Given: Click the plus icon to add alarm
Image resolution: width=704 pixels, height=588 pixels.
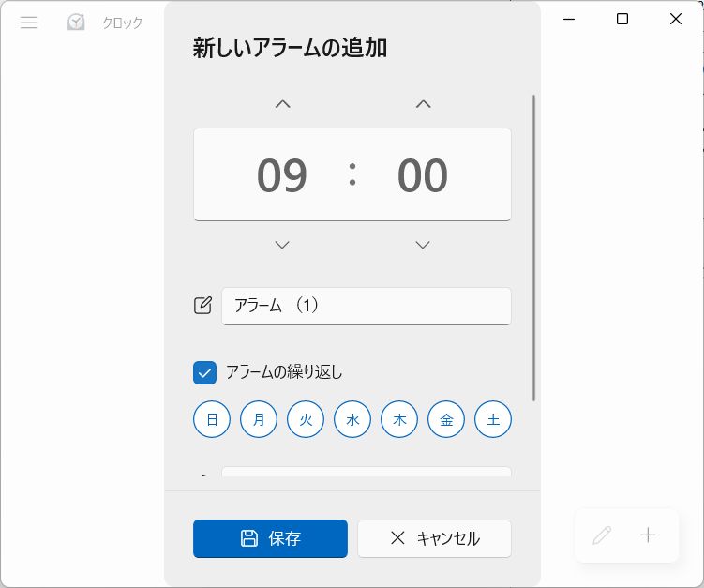Looking at the screenshot, I should (x=648, y=535).
